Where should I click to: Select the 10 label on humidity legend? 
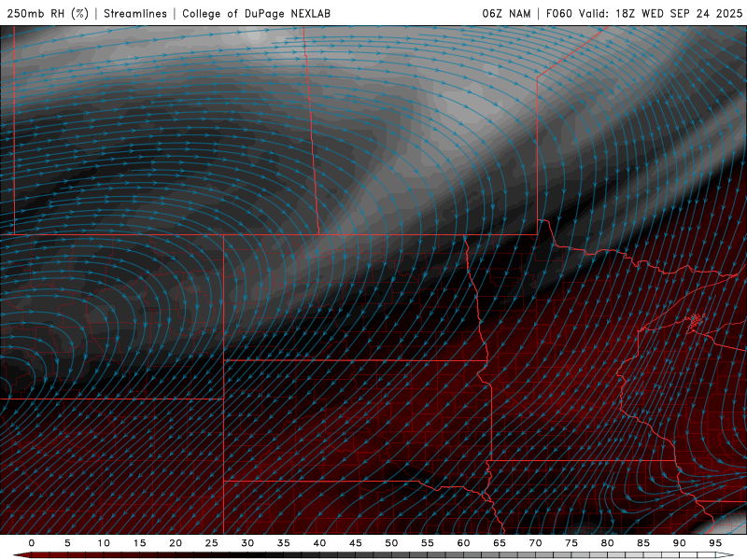[x=104, y=543]
